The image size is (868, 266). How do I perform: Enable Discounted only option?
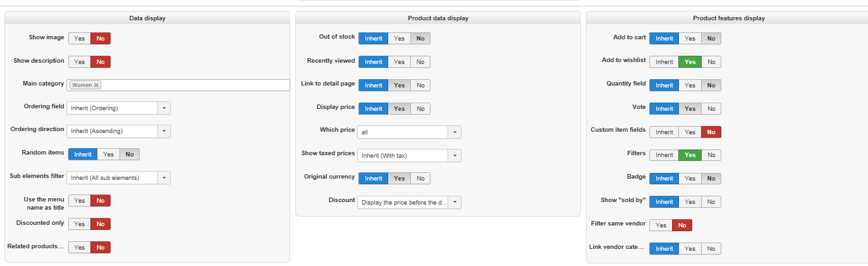pos(80,224)
